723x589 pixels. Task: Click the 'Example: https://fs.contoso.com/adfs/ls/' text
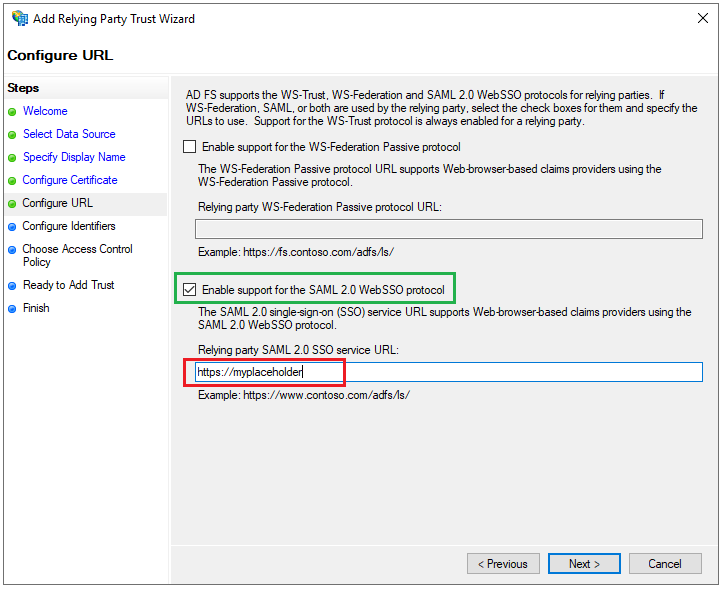[296, 252]
